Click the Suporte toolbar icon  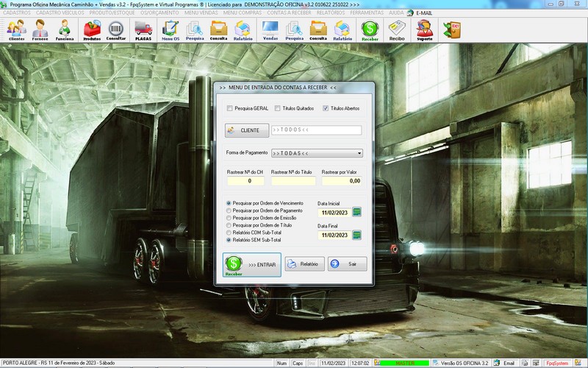point(424,29)
